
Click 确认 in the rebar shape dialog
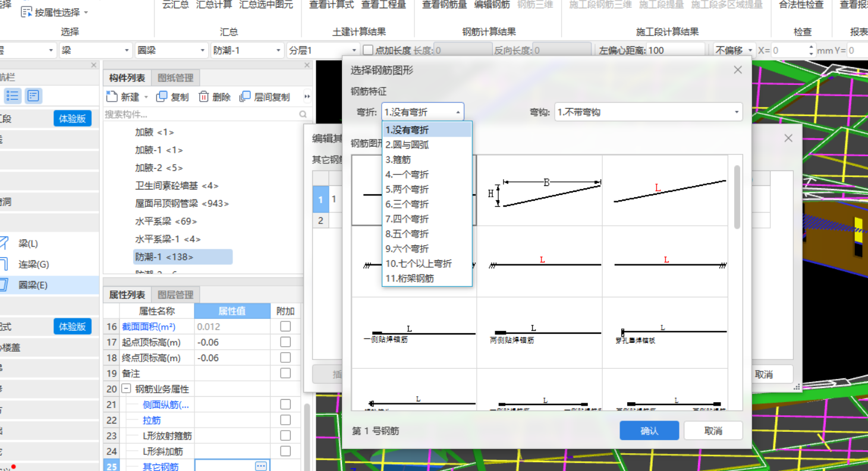[x=649, y=431]
